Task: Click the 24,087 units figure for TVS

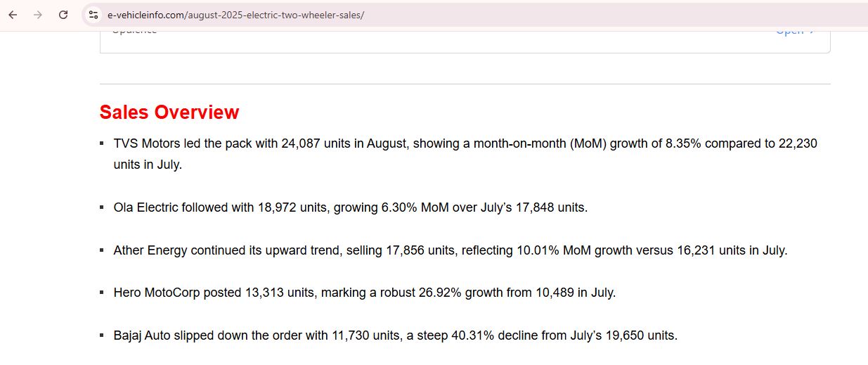Action: pyautogui.click(x=302, y=144)
